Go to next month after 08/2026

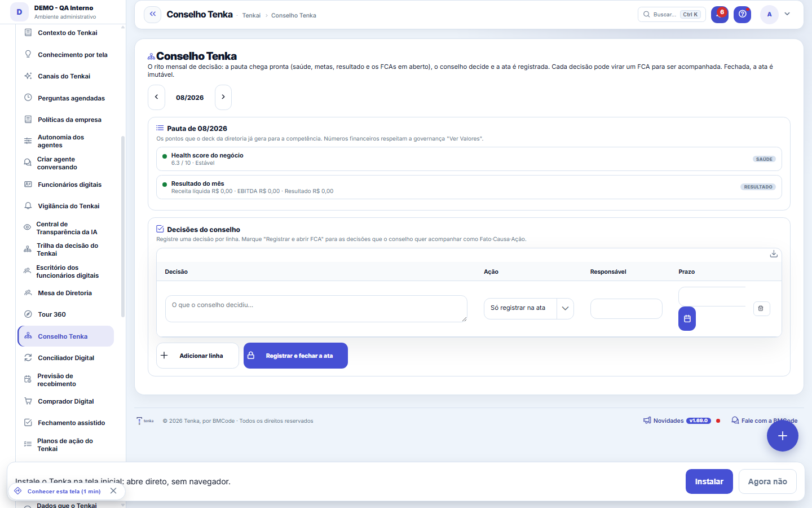pos(223,97)
